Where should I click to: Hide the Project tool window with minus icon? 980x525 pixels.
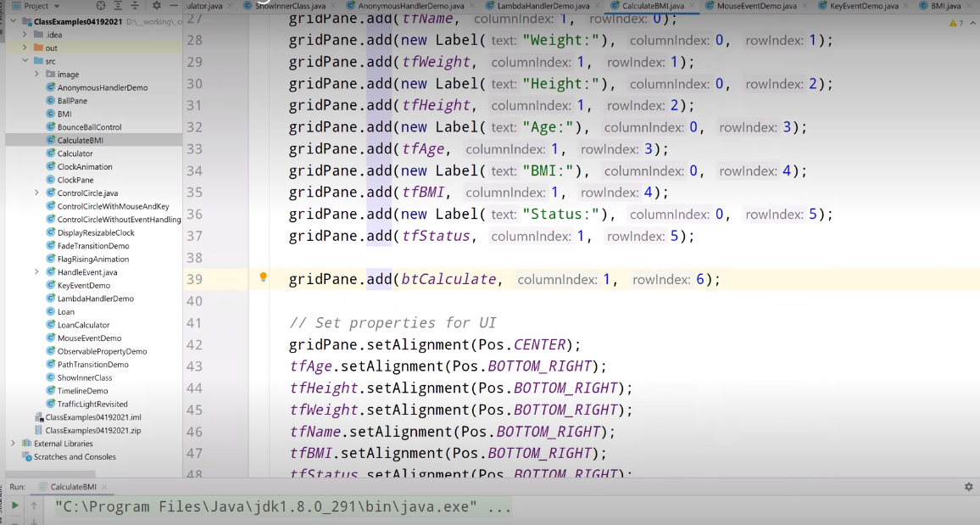click(175, 5)
